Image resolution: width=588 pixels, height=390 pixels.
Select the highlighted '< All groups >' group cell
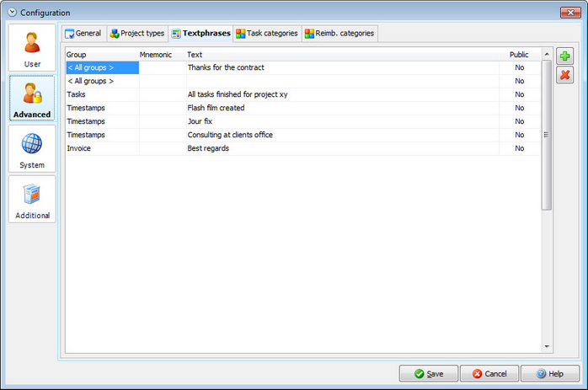[x=102, y=67]
